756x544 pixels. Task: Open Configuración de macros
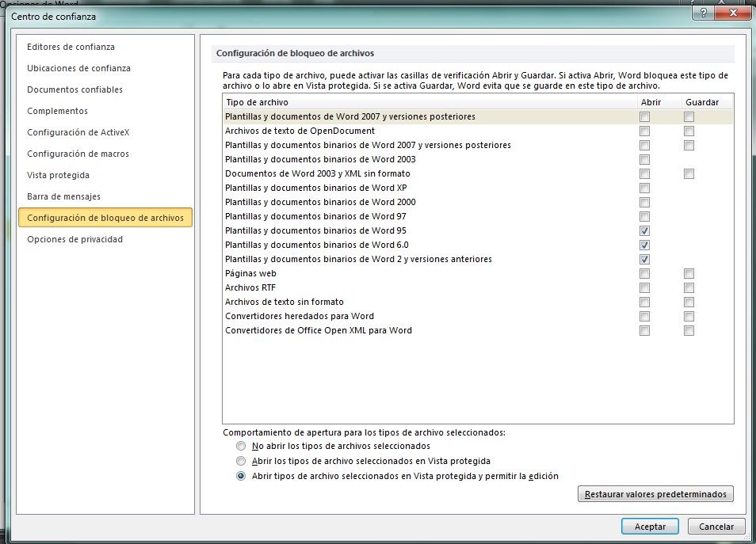(x=78, y=154)
